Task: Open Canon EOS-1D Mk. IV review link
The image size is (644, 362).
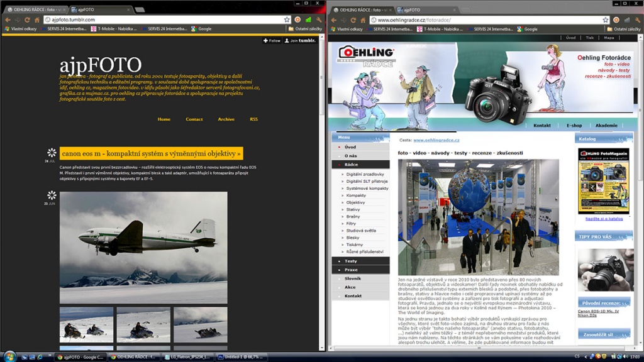Action: [598, 311]
